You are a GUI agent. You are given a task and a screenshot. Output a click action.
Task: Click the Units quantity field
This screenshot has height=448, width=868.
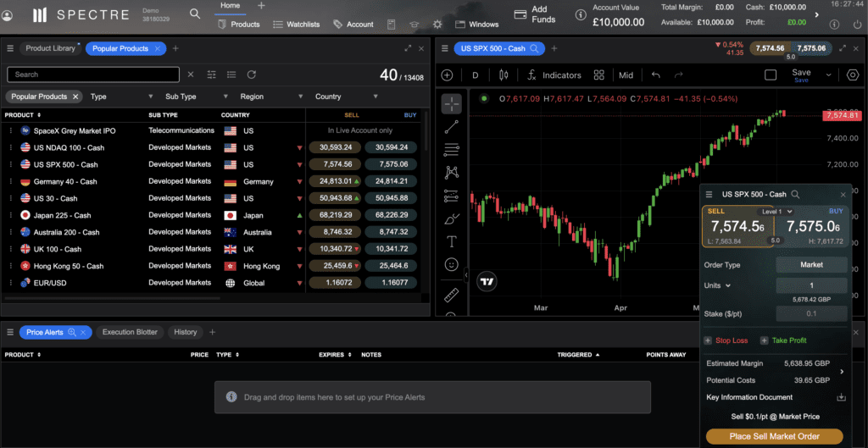click(811, 285)
